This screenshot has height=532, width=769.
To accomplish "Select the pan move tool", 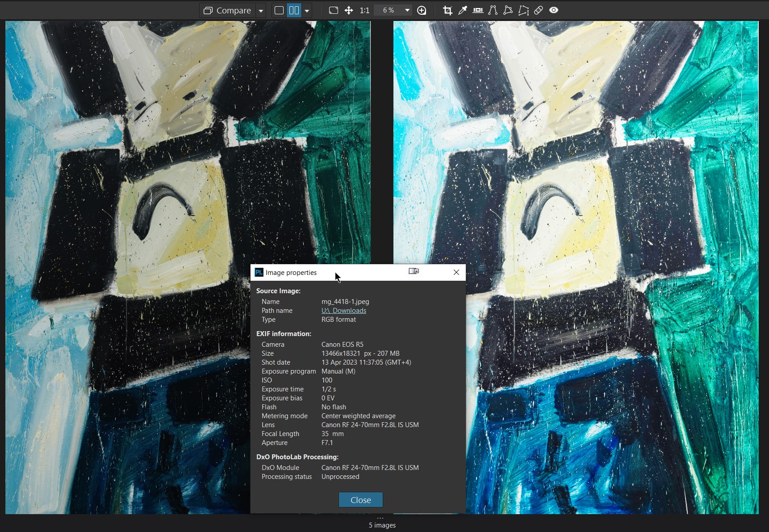I will (x=349, y=10).
